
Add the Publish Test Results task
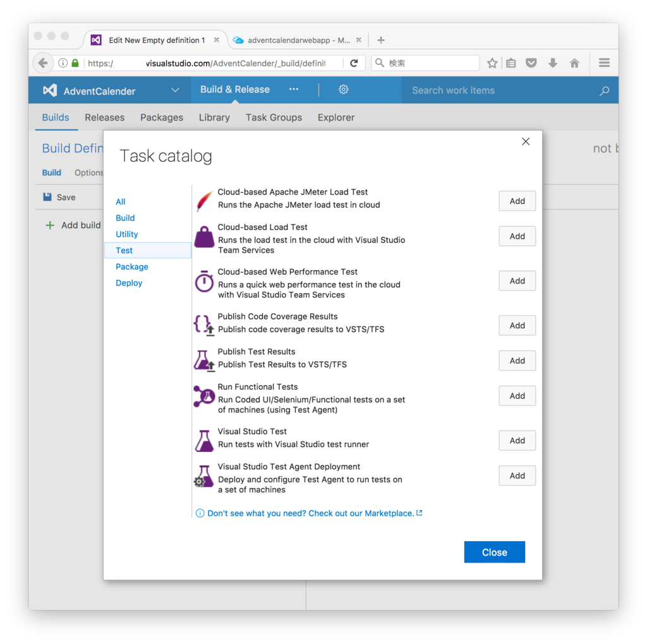(x=517, y=361)
